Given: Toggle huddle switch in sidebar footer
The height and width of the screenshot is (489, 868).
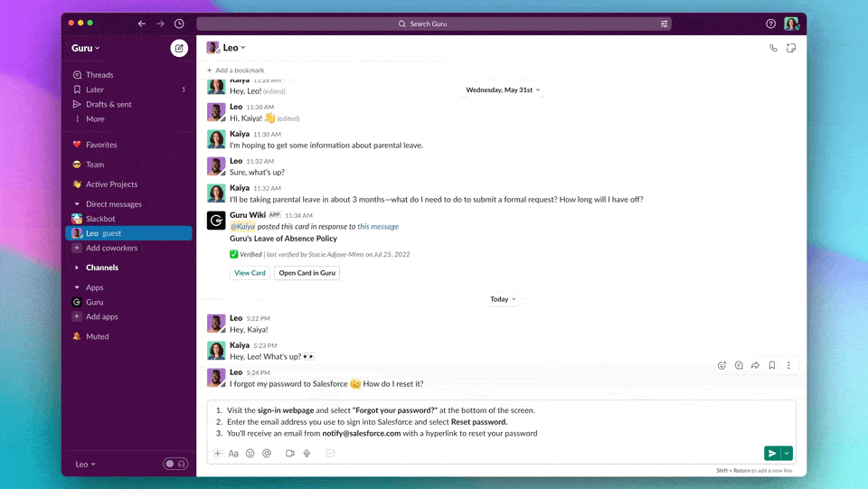Looking at the screenshot, I should tap(175, 464).
